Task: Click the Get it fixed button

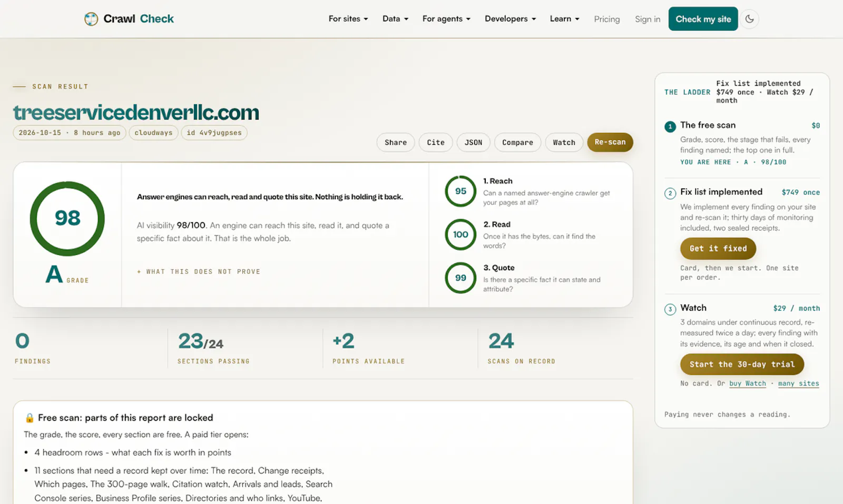Action: 718,249
